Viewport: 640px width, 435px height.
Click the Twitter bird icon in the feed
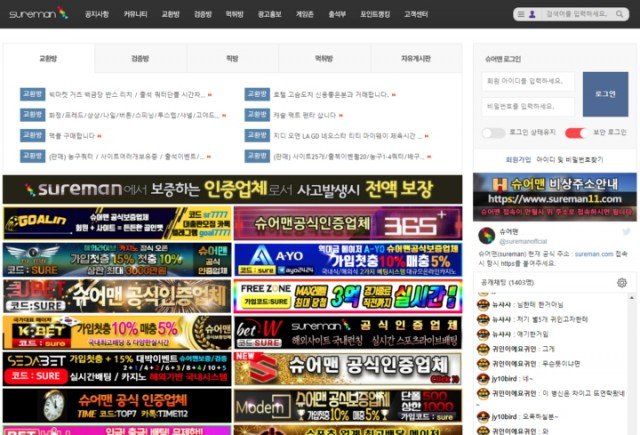coord(626,231)
